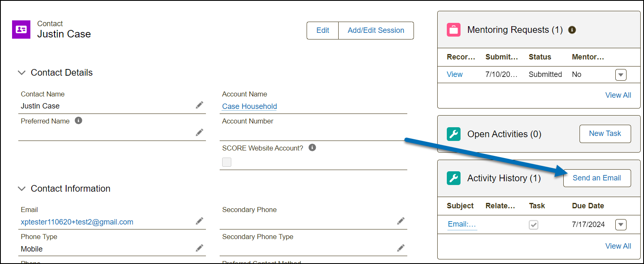Click the SCORE Website Account info icon
644x264 pixels.
click(312, 148)
